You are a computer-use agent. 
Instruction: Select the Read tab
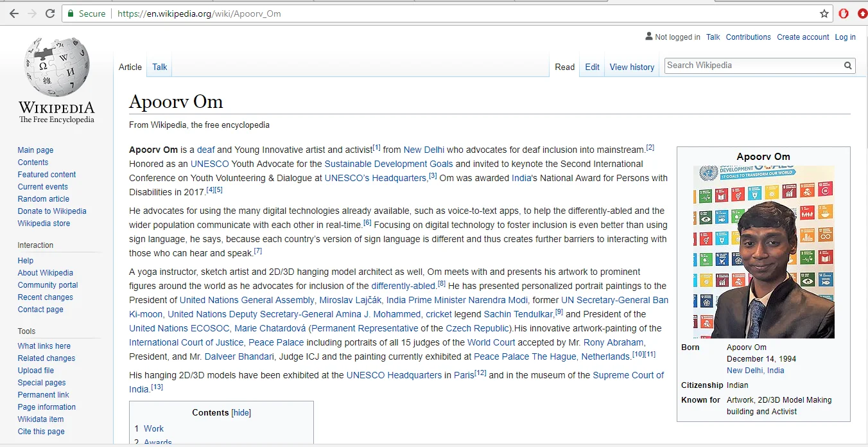(565, 67)
